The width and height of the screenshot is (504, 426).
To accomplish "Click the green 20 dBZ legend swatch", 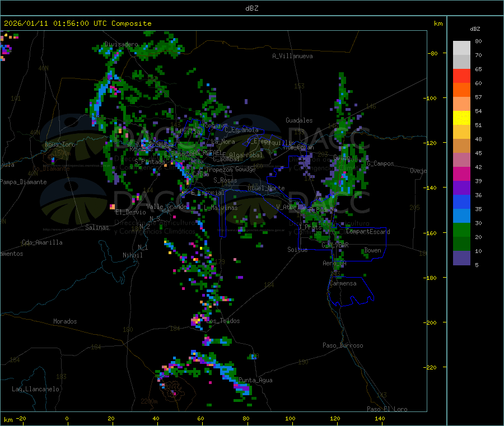I will (x=461, y=230).
